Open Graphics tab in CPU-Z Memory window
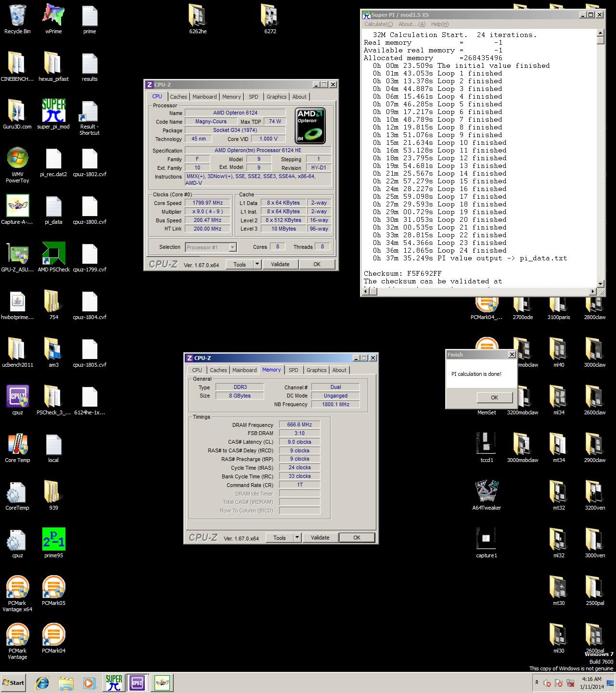616x693 pixels. (317, 370)
